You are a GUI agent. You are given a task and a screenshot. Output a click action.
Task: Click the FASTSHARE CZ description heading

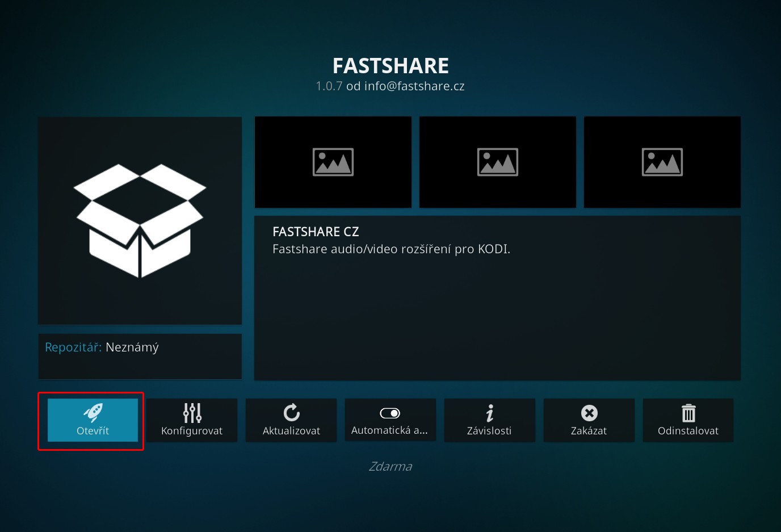pos(316,232)
